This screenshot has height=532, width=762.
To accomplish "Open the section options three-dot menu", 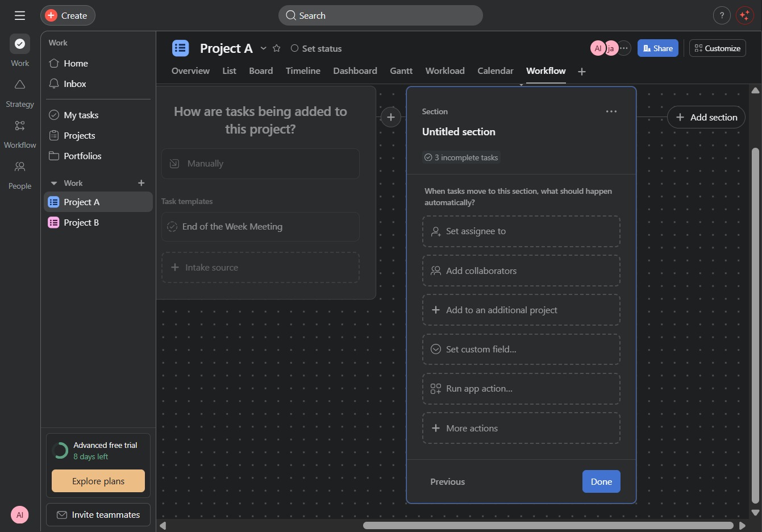I will pyautogui.click(x=611, y=111).
